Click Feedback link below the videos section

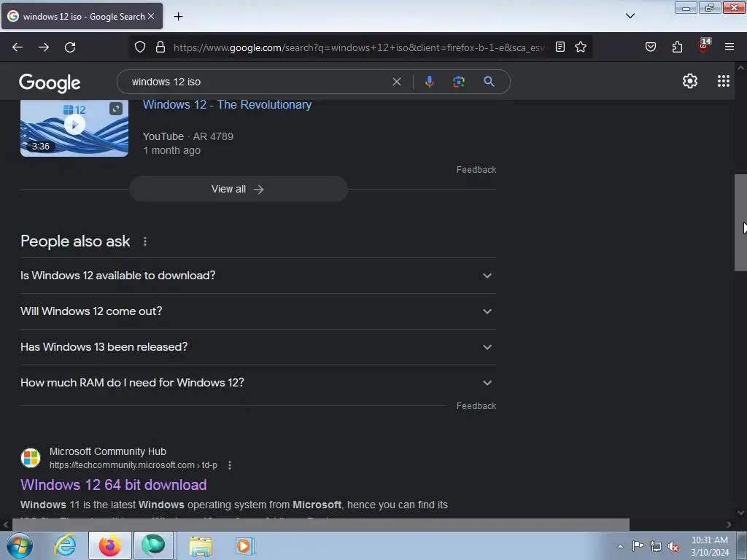[x=476, y=169]
